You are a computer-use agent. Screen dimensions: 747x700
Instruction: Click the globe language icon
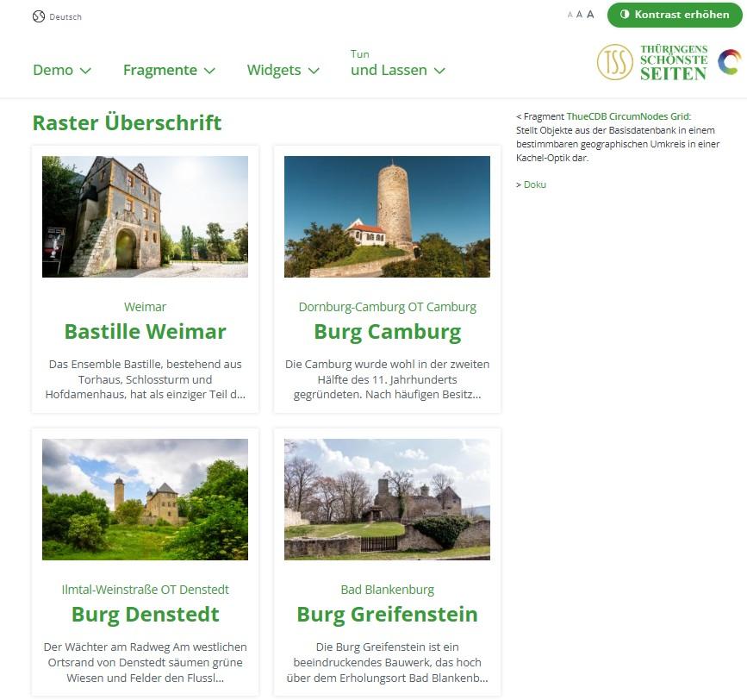click(39, 16)
